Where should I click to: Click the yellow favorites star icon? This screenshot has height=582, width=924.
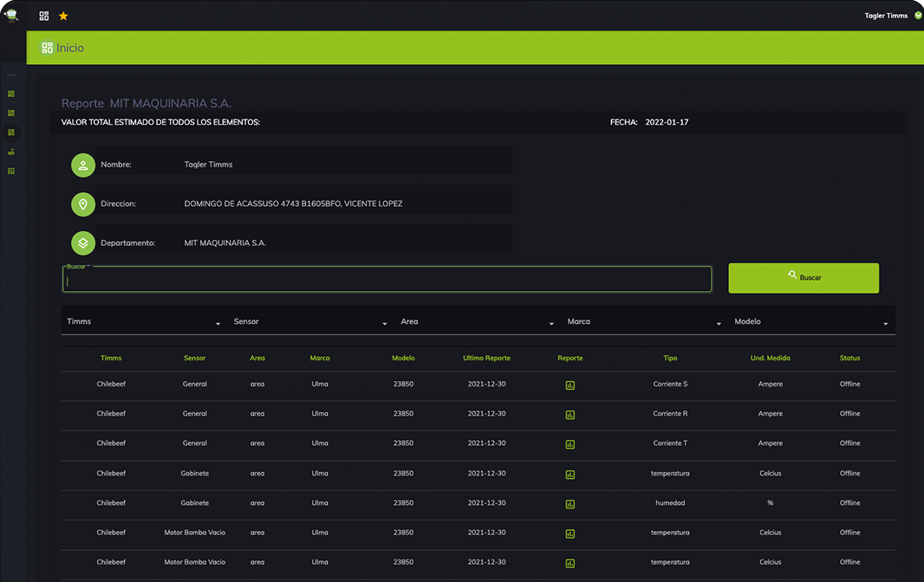pyautogui.click(x=63, y=16)
